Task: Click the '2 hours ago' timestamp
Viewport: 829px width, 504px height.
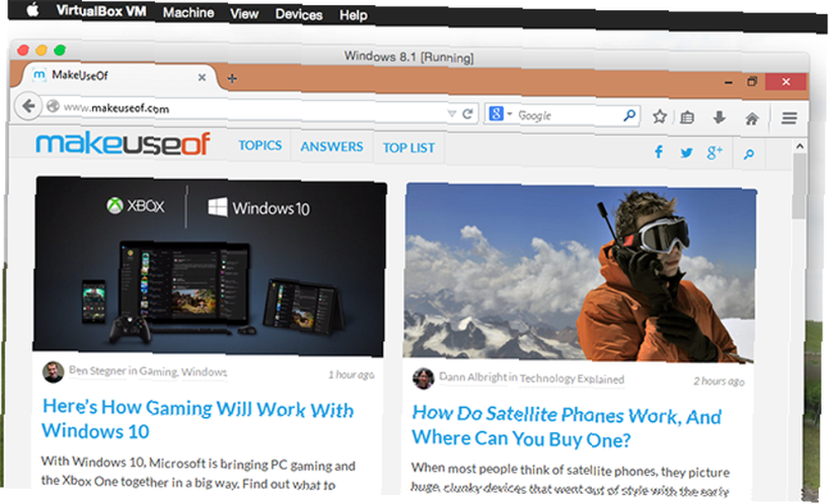Action: [x=719, y=380]
